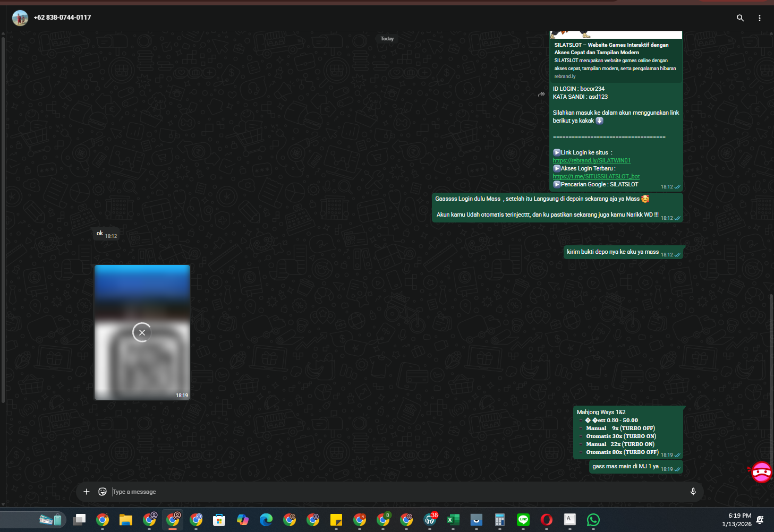Click the ID LOGIN : bocor234 text
The image size is (774, 532).
(x=579, y=89)
